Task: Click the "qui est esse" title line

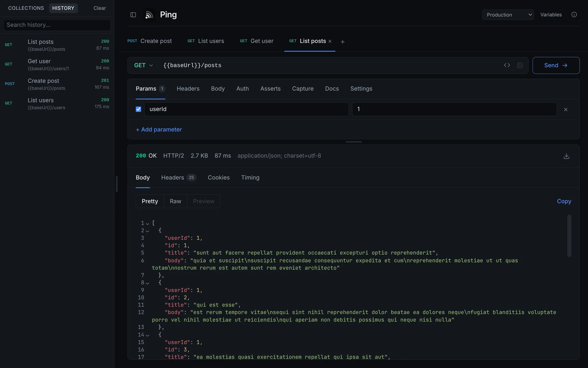Action: click(x=203, y=305)
